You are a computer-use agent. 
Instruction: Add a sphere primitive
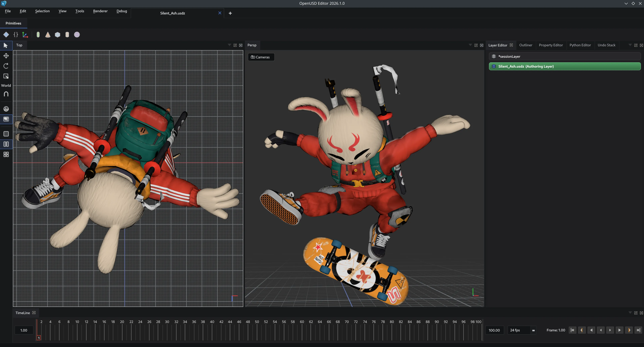(x=77, y=34)
